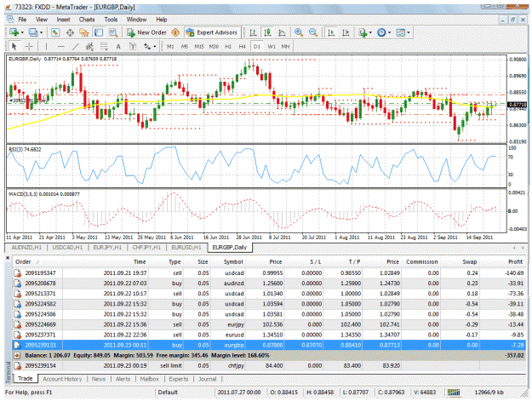
Task: Select the vertical line drawing tool
Action: point(46,47)
